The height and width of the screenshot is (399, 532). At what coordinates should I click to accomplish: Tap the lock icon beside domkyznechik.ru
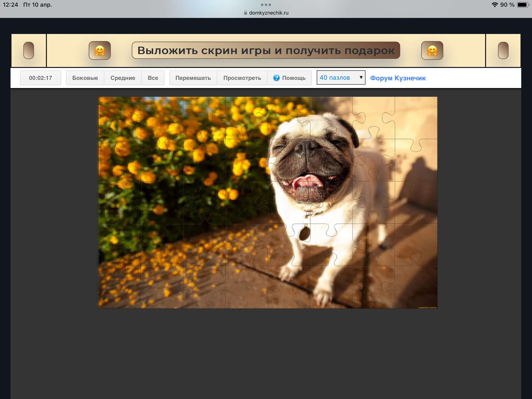point(245,13)
